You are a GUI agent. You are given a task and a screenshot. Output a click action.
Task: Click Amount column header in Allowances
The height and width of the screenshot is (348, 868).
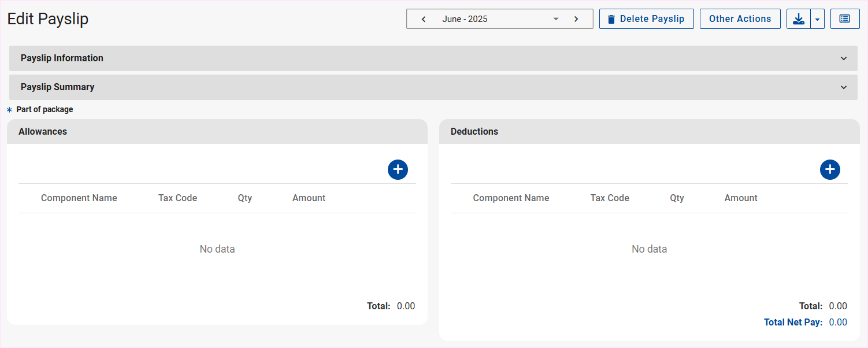pyautogui.click(x=309, y=198)
